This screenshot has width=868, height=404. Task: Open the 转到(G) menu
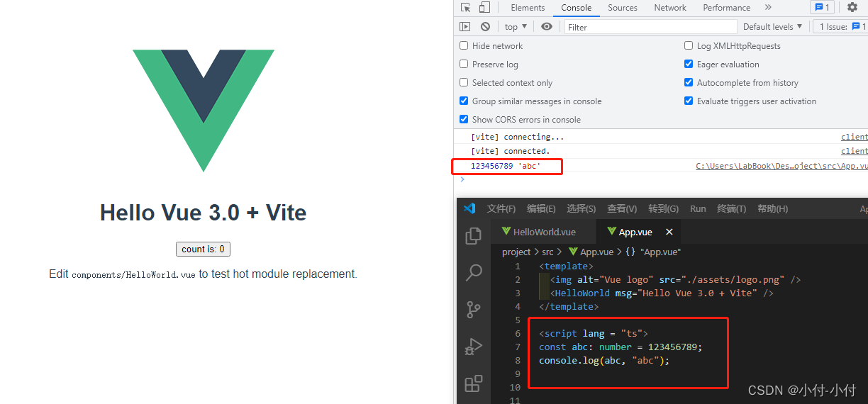click(663, 208)
